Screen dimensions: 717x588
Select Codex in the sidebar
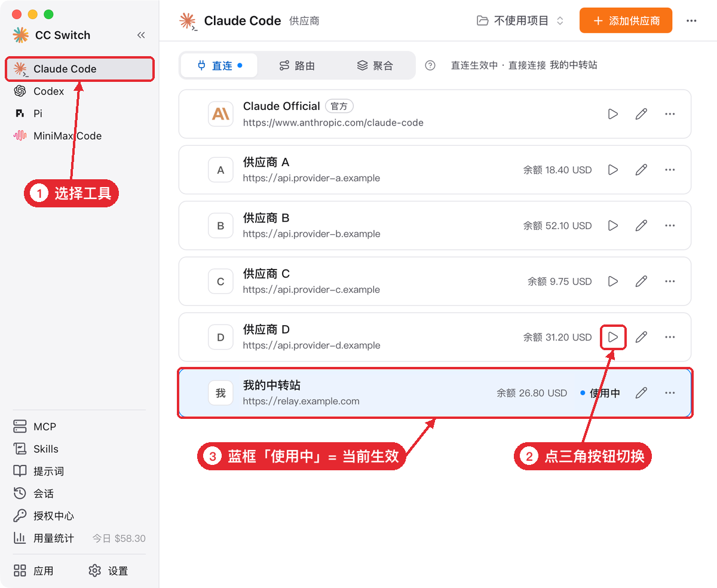point(80,91)
